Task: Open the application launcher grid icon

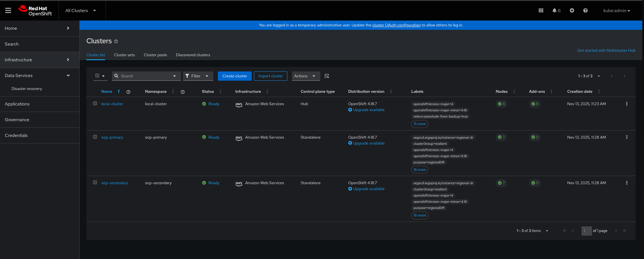Action: (541, 10)
